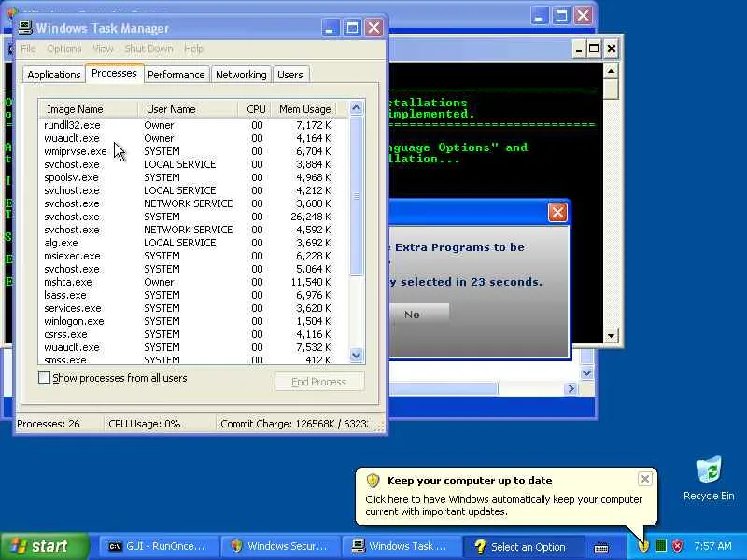Click the End Process button
The height and width of the screenshot is (560, 747).
click(319, 382)
